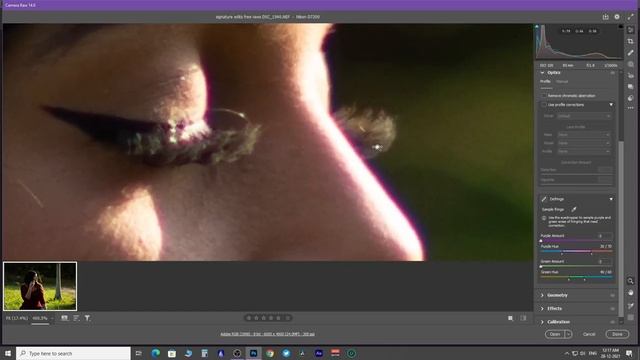Viewport: 640px width, 360px height.
Task: Switch the single view layout icon
Action: click(x=511, y=318)
